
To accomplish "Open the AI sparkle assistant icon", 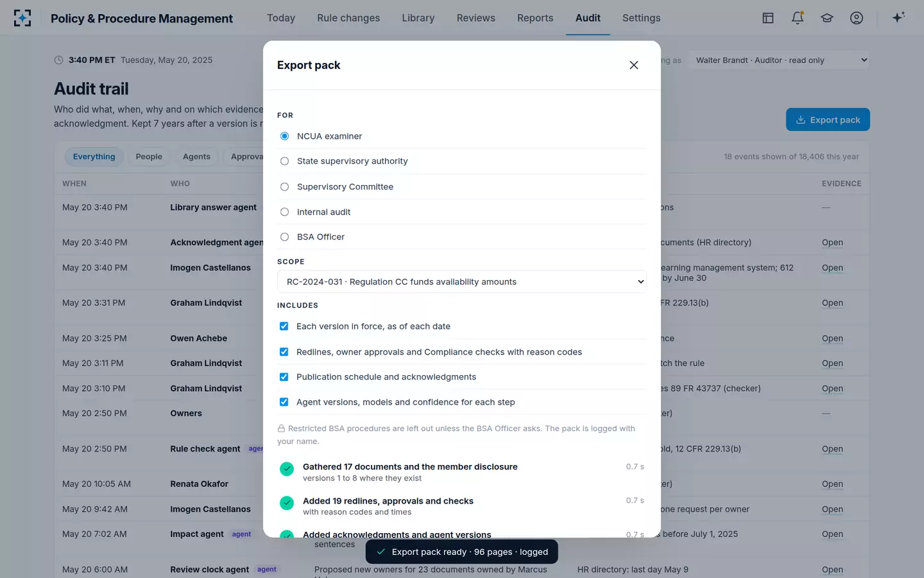I will [x=898, y=17].
